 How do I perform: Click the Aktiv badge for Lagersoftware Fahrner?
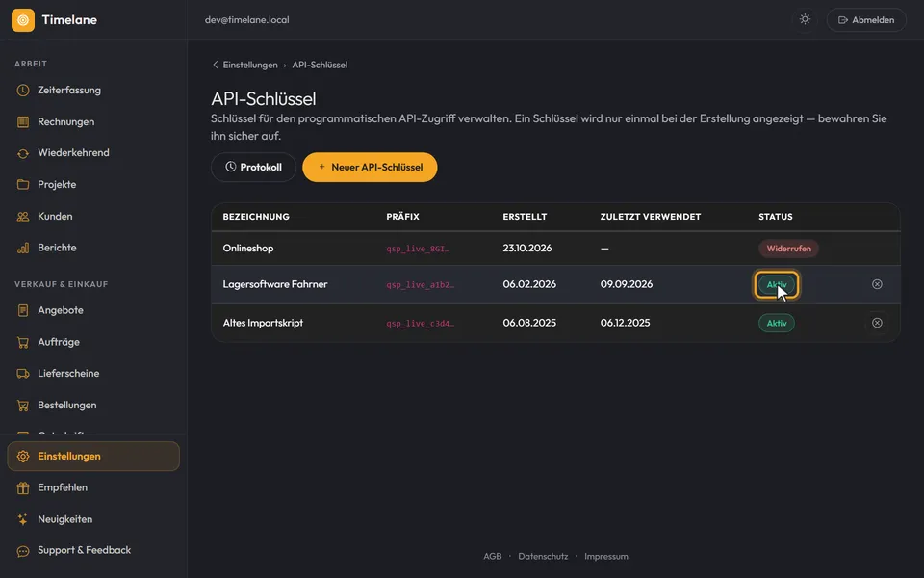(777, 285)
